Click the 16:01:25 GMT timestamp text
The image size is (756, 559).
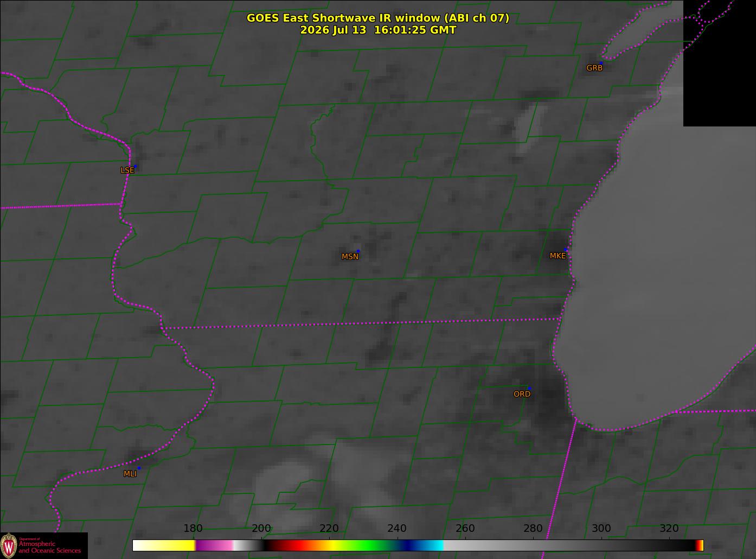pos(415,30)
